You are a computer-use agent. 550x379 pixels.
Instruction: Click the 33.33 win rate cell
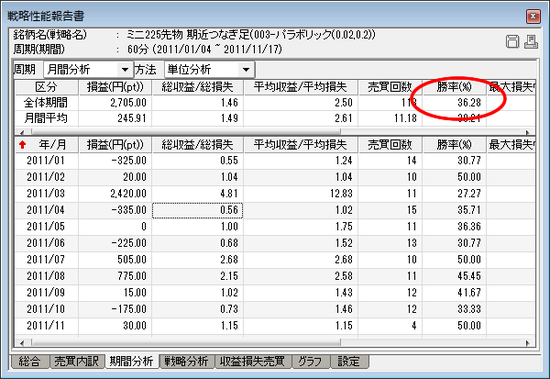point(454,309)
